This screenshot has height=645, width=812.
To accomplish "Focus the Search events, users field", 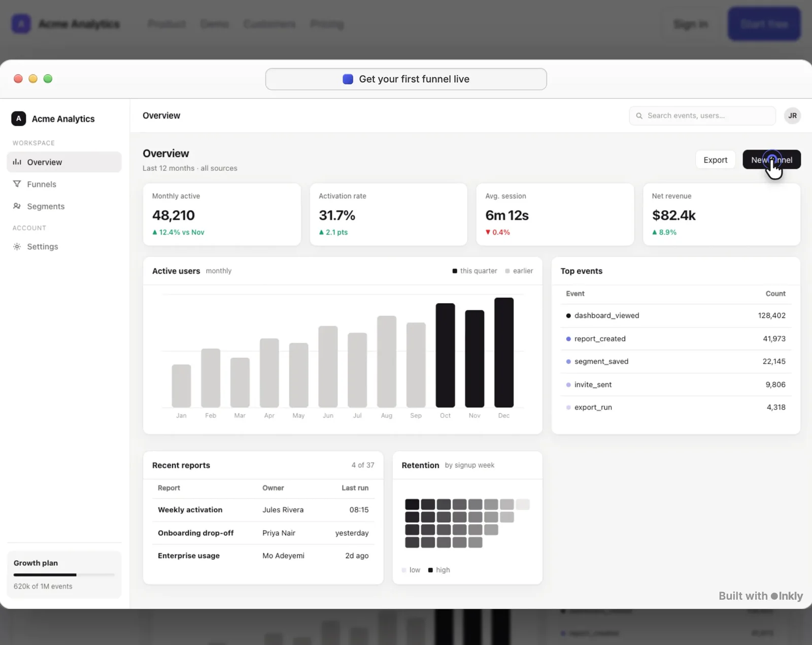I will click(702, 116).
